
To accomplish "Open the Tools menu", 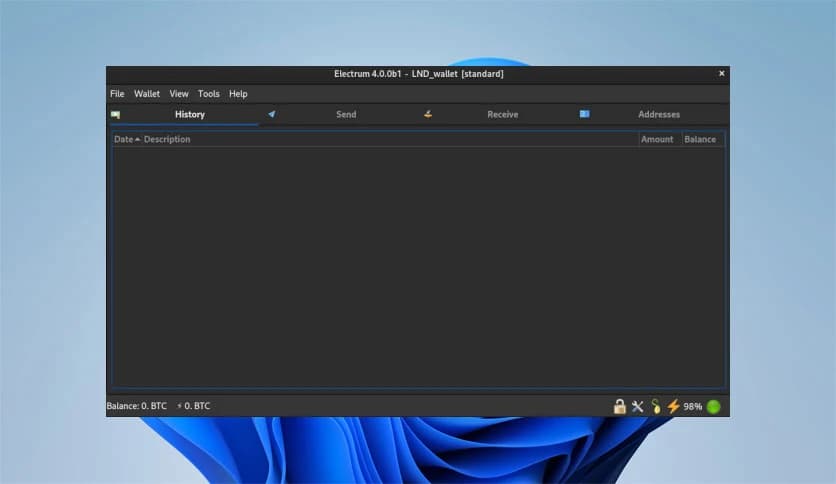I will coord(208,94).
